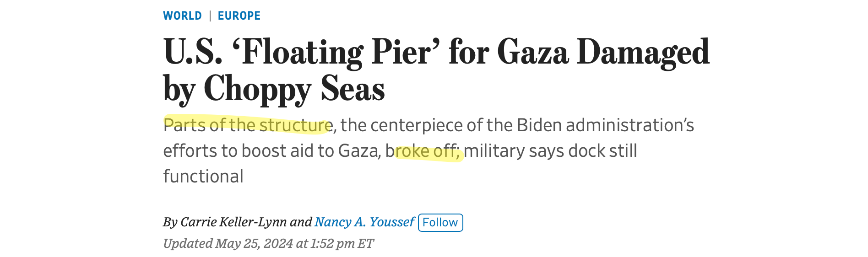Click the highlighted words 'broke off;'
868x257 pixels.
tap(428, 151)
